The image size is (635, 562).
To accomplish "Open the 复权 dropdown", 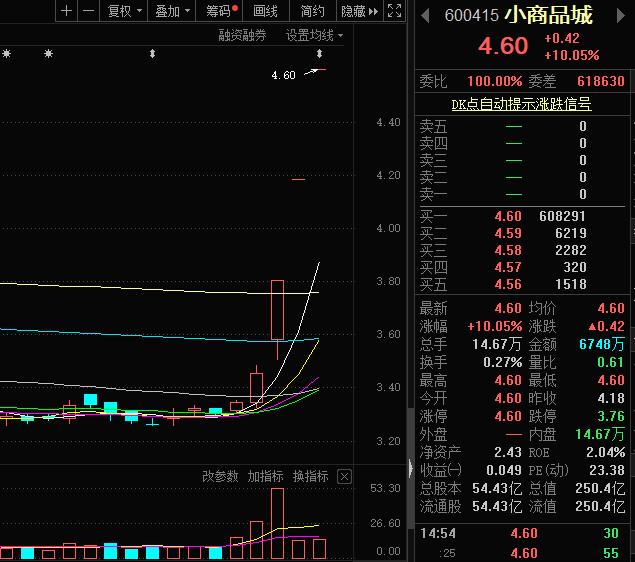I will click(124, 11).
